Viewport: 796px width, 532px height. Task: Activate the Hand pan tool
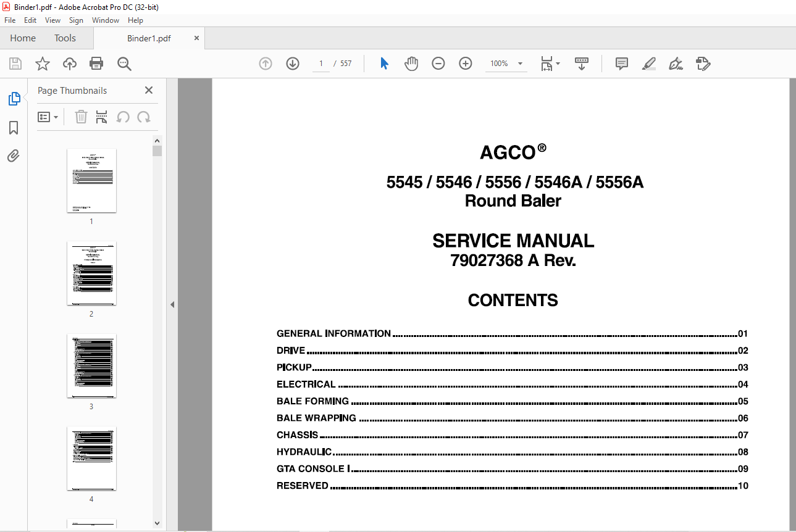pyautogui.click(x=411, y=64)
